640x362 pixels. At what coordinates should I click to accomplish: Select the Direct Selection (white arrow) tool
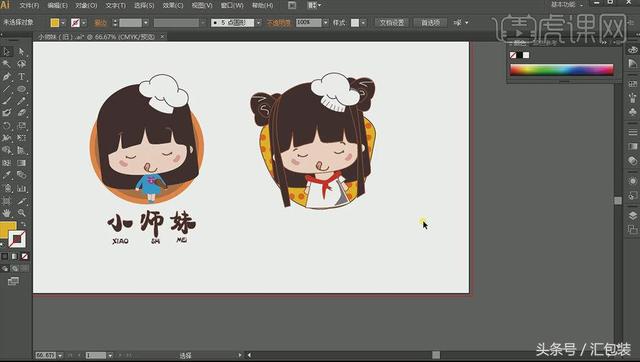coord(21,51)
